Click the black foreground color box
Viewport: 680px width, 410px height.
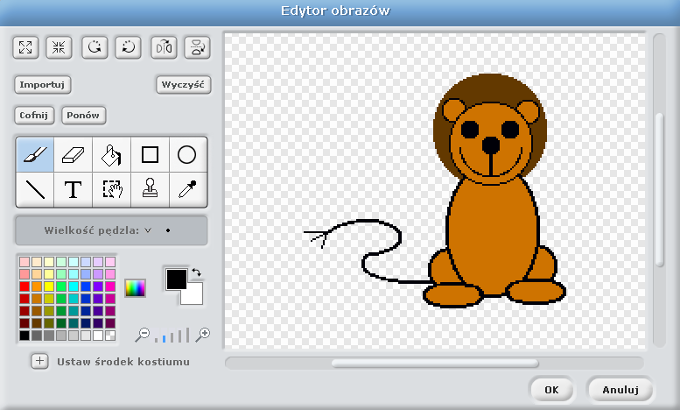tap(176, 279)
